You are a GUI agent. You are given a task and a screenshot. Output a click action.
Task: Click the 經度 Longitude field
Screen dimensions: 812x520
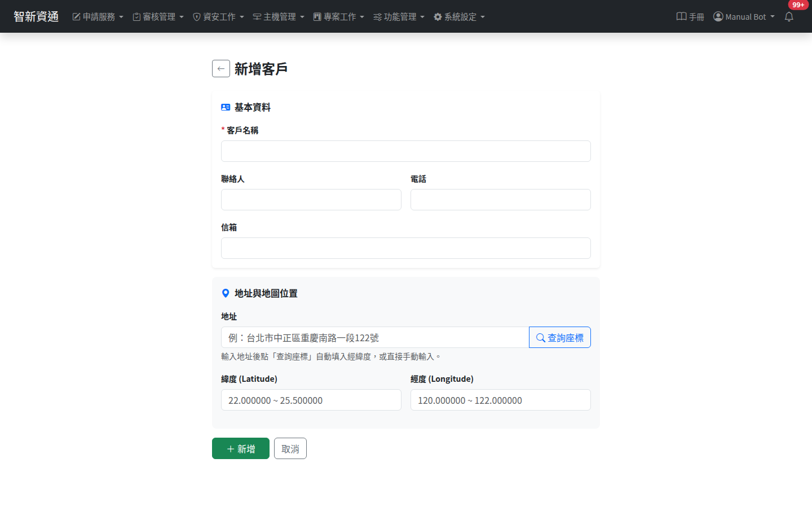pos(501,400)
